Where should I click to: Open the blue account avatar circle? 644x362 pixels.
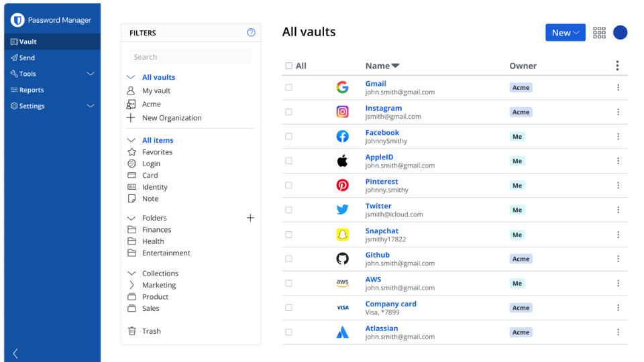coord(620,33)
